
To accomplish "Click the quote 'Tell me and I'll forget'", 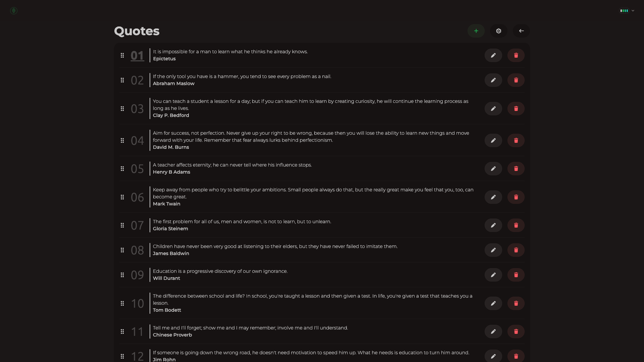I will click(251, 328).
